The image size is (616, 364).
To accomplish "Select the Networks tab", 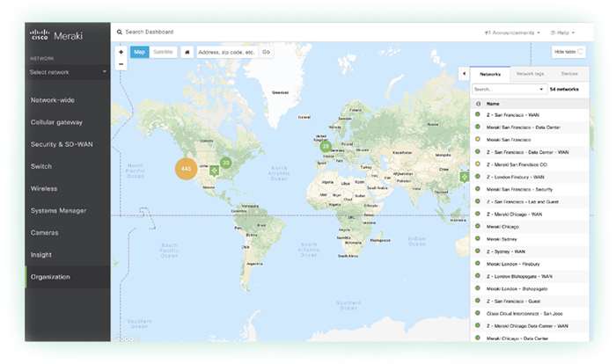I will tap(490, 74).
